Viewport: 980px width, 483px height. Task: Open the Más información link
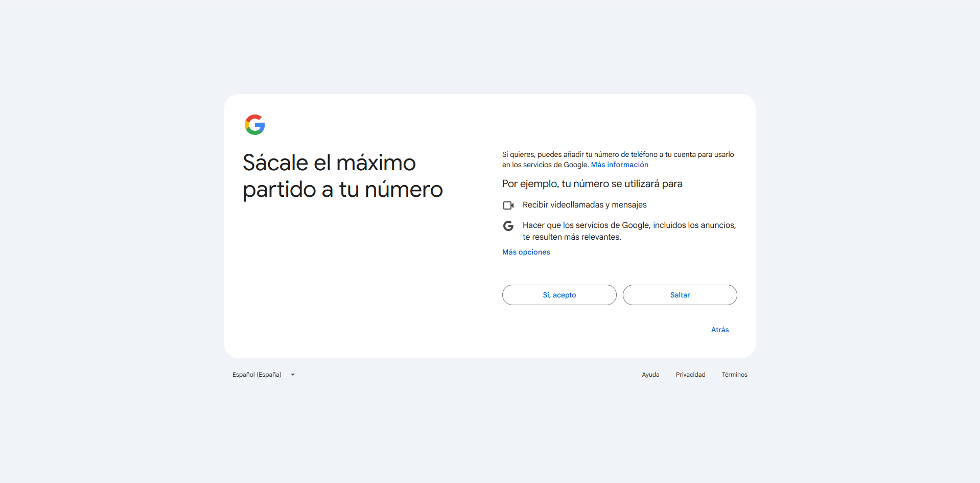click(x=619, y=165)
